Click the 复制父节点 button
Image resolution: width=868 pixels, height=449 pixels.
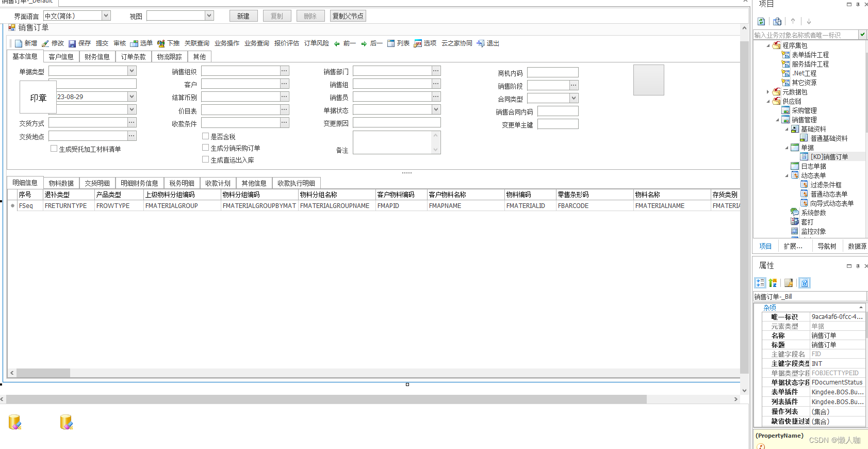pos(348,16)
